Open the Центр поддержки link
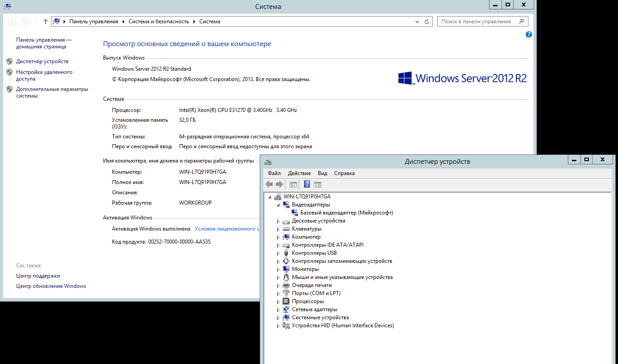The height and width of the screenshot is (364, 618). (38, 276)
